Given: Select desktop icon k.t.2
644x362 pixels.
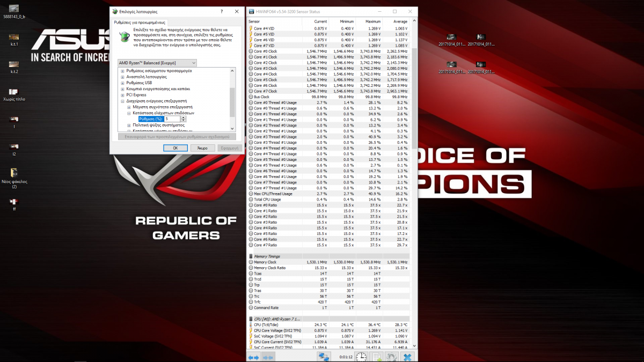Looking at the screenshot, I should click(x=14, y=67).
